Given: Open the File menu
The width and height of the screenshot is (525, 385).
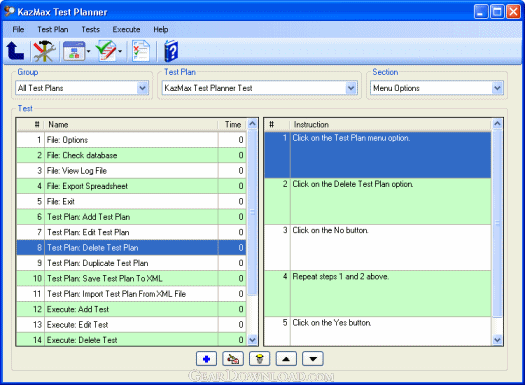Looking at the screenshot, I should (18, 29).
